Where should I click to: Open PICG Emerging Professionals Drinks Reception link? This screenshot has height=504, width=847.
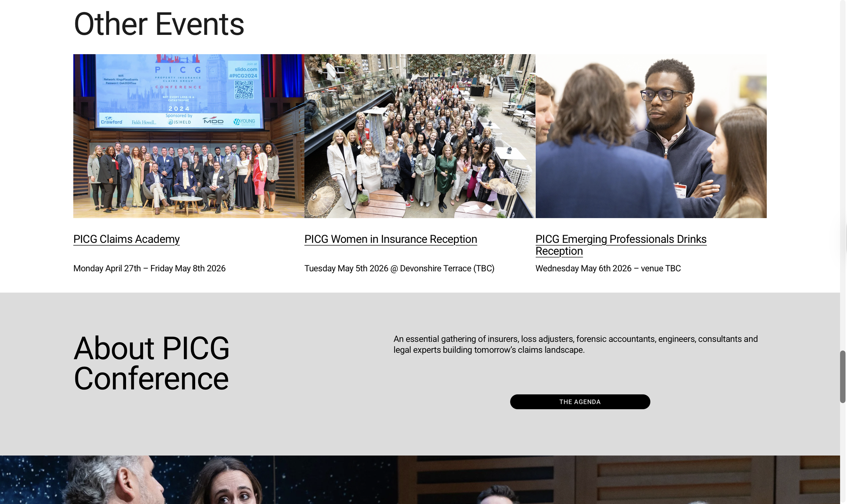tap(621, 245)
